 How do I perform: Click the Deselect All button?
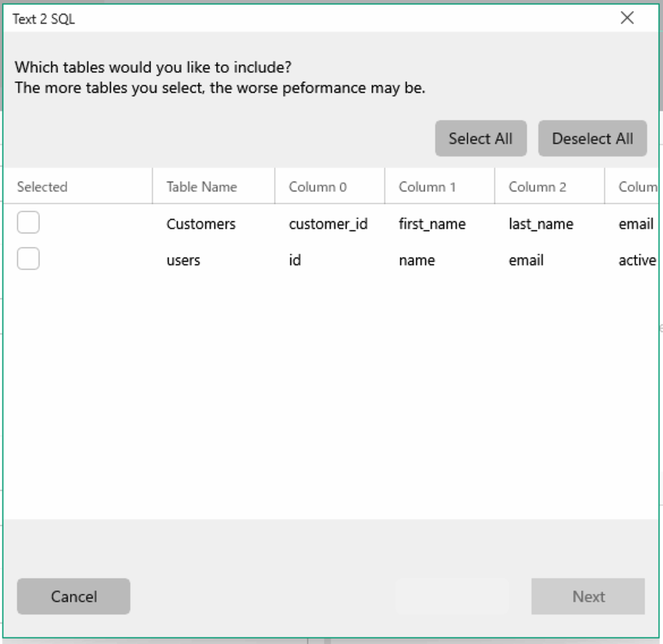(592, 138)
